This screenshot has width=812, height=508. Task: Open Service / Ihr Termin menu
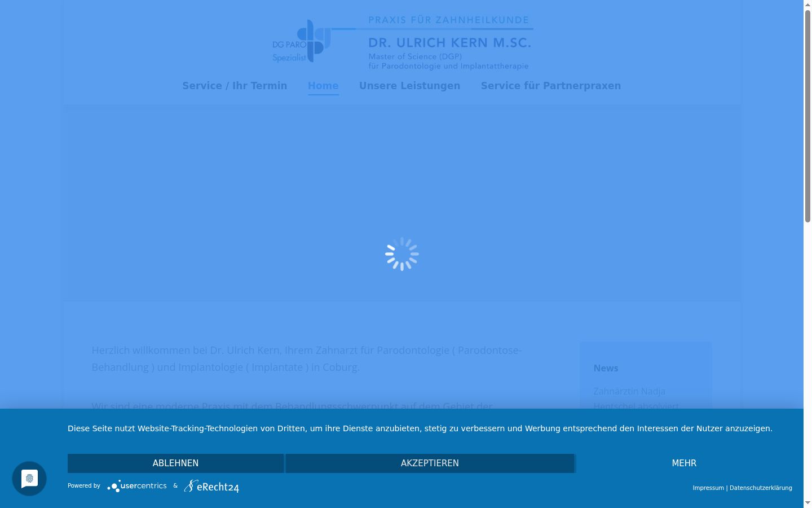(x=235, y=86)
